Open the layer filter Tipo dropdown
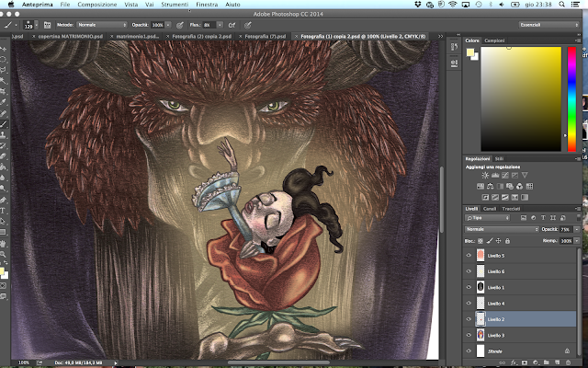 pyautogui.click(x=488, y=218)
